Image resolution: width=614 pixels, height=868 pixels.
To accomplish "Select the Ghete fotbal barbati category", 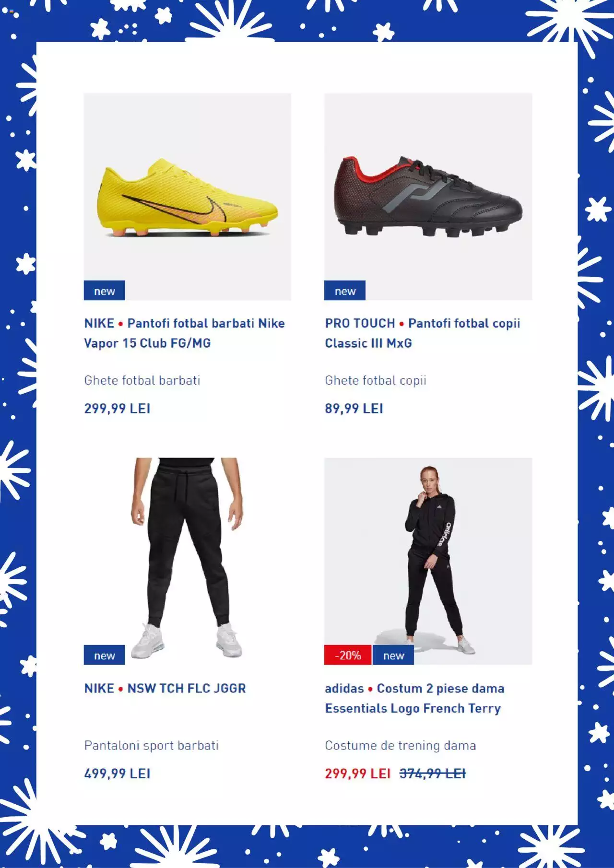I will pyautogui.click(x=142, y=380).
